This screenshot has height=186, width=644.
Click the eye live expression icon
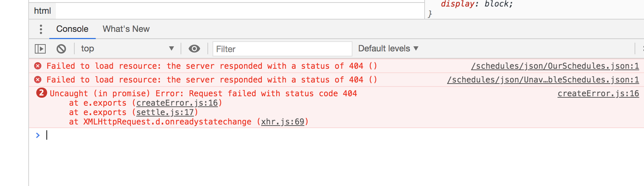click(x=194, y=48)
